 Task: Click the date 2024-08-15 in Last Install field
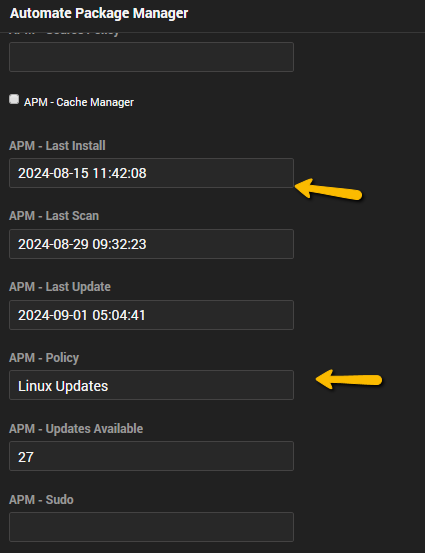(53, 173)
